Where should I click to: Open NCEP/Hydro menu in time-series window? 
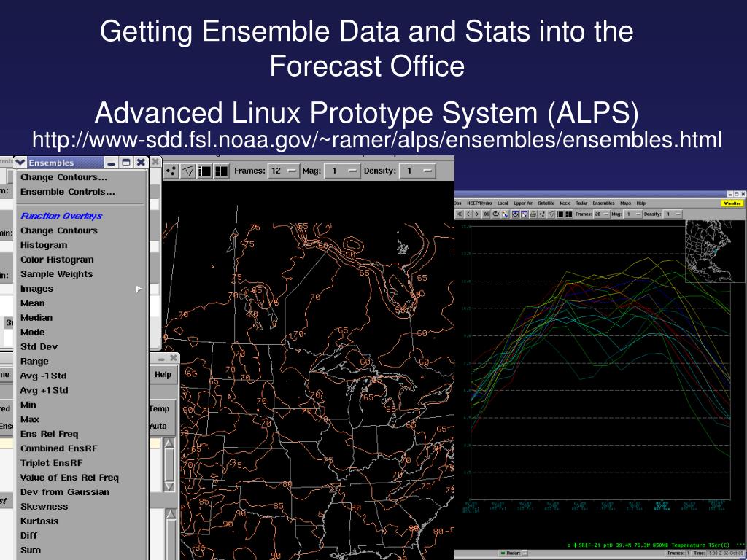pyautogui.click(x=479, y=203)
